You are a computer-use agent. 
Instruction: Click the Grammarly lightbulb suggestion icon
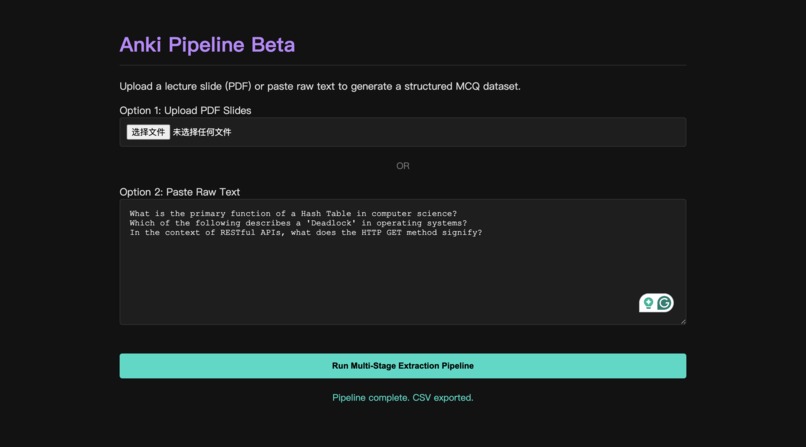648,303
